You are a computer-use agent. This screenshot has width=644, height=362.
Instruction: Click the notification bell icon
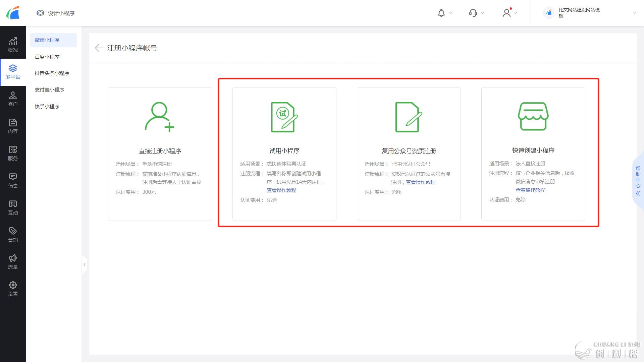[x=441, y=13]
